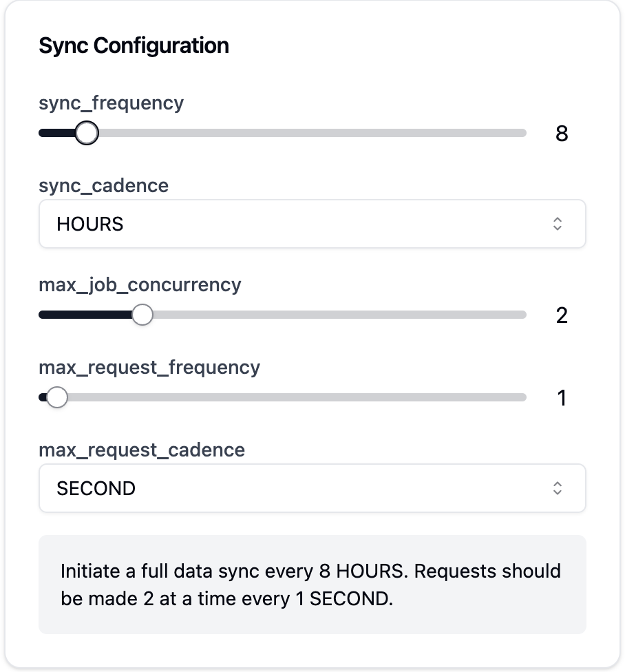Click the chevron icon in max_request_cadence select
The width and height of the screenshot is (625, 672).
coord(558,488)
